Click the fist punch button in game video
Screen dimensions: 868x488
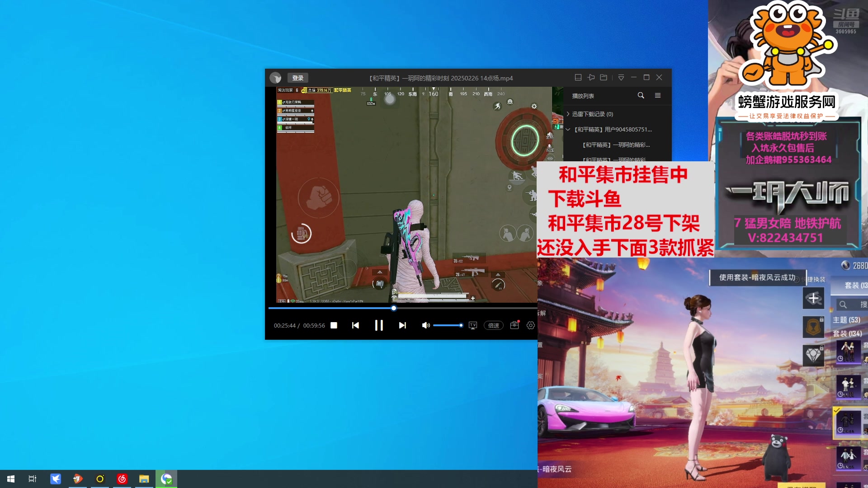(x=319, y=198)
